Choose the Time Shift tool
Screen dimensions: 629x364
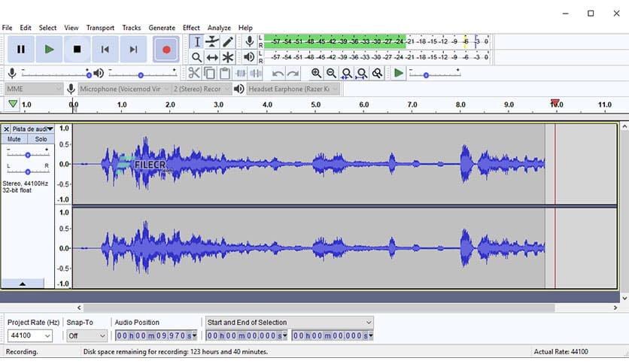212,57
